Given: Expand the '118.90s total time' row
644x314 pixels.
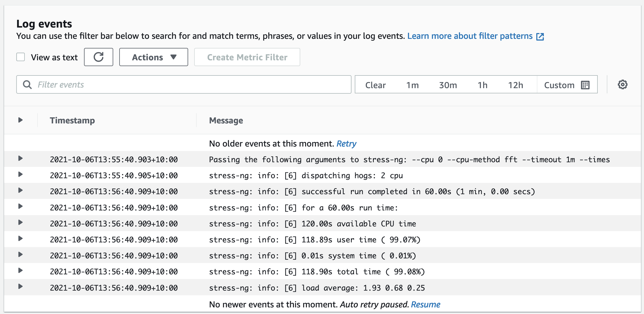Looking at the screenshot, I should click(20, 270).
